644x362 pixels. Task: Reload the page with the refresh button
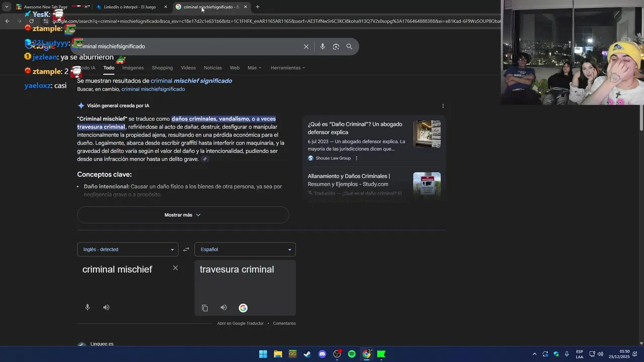(x=31, y=21)
